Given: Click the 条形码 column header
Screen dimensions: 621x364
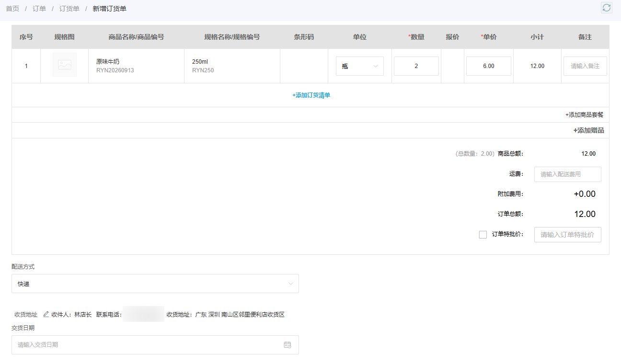Looking at the screenshot, I should (304, 37).
